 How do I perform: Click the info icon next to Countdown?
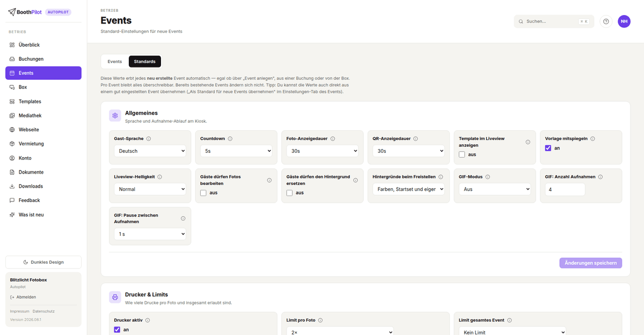click(230, 139)
